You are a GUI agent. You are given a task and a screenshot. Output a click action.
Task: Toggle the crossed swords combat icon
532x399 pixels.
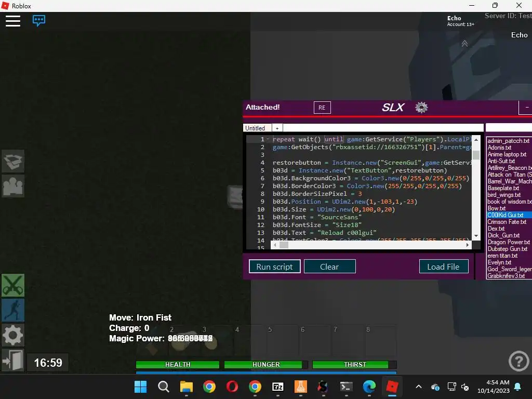[13, 285]
